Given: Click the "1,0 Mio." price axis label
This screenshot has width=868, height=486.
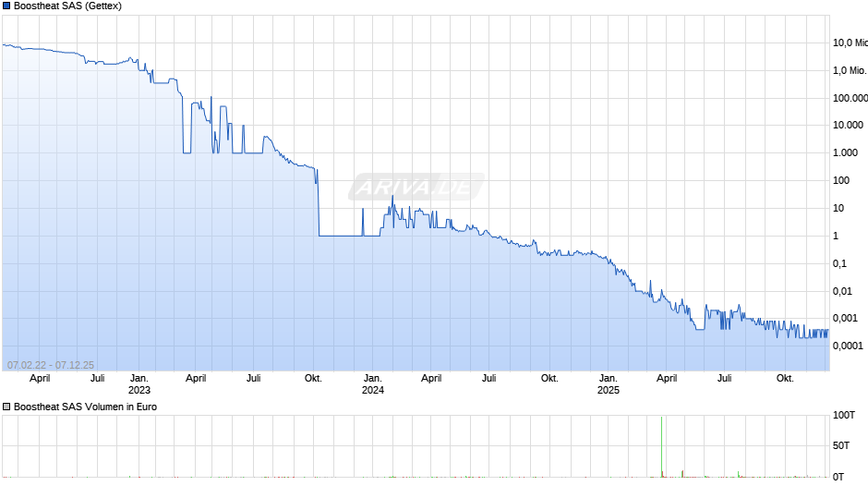Looking at the screenshot, I should coord(850,70).
